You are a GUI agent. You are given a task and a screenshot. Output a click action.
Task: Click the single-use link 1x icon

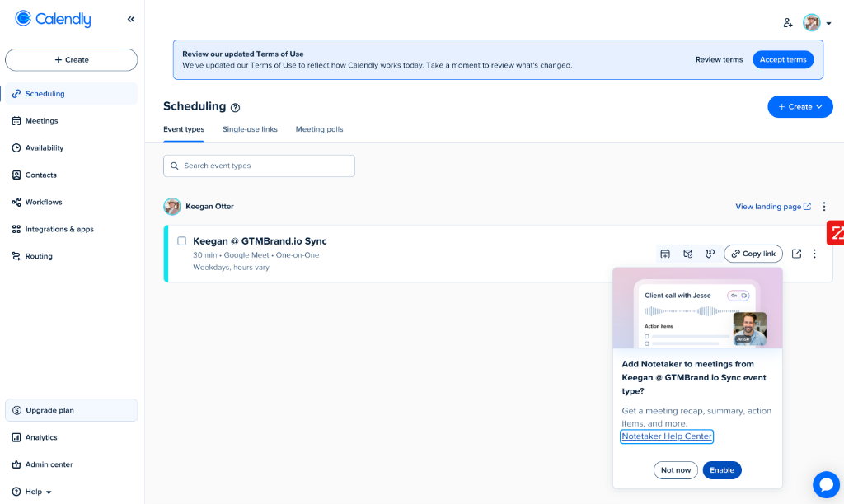coord(710,254)
